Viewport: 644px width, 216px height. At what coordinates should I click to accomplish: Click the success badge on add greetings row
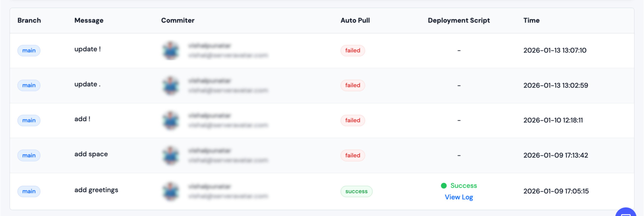[x=356, y=191]
